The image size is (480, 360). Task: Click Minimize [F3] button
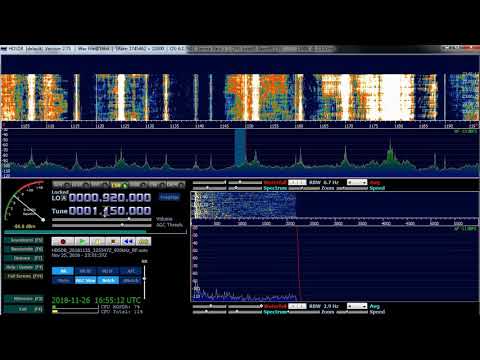(24, 299)
